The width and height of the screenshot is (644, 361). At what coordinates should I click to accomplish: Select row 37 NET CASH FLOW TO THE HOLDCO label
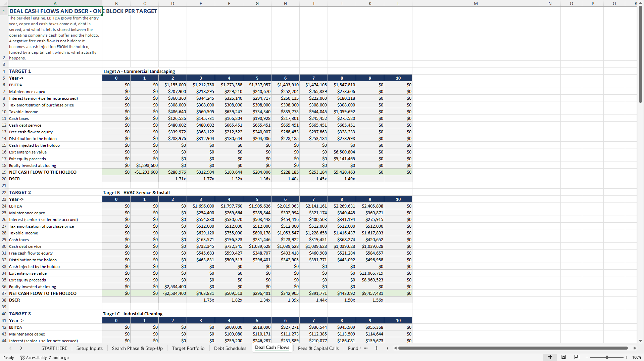point(55,293)
